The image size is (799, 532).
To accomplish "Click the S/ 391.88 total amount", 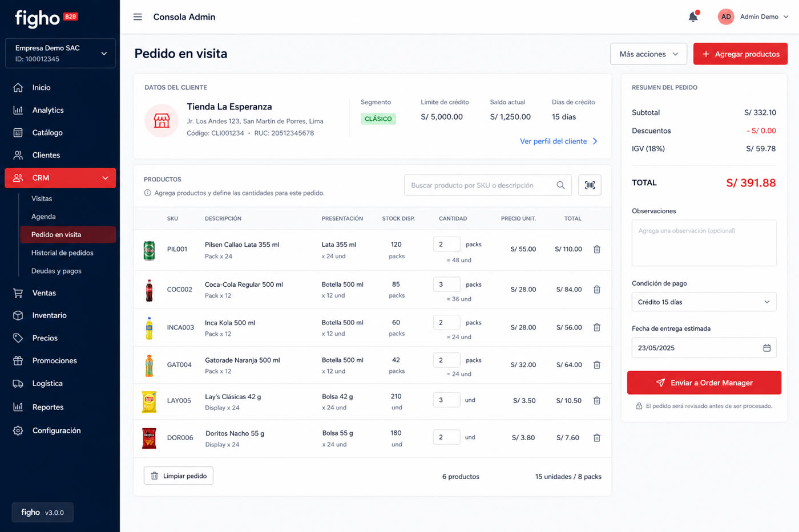I will [750, 183].
